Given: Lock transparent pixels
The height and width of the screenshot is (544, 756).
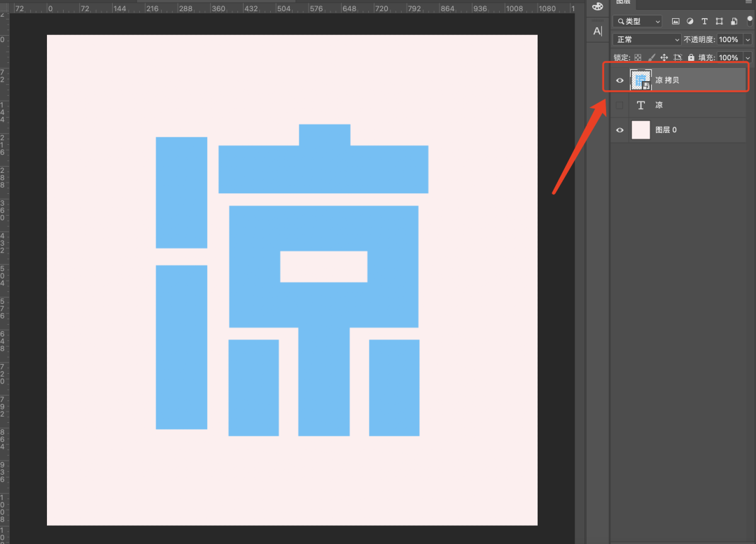Looking at the screenshot, I should click(x=638, y=57).
